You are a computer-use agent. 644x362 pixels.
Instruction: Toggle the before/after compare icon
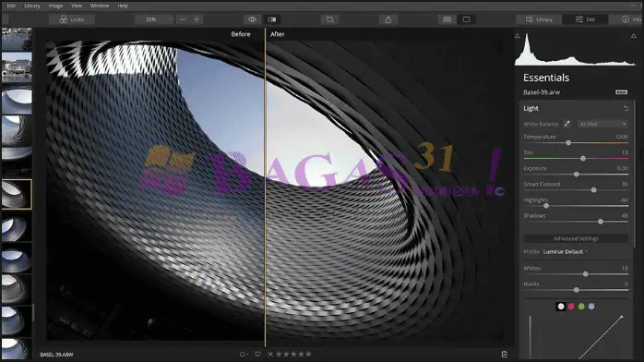click(x=272, y=19)
